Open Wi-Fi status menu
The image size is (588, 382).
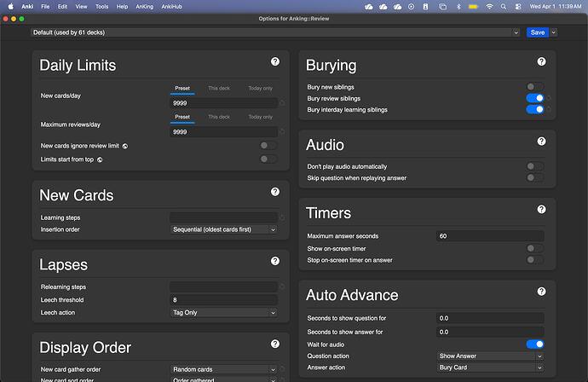tap(489, 6)
